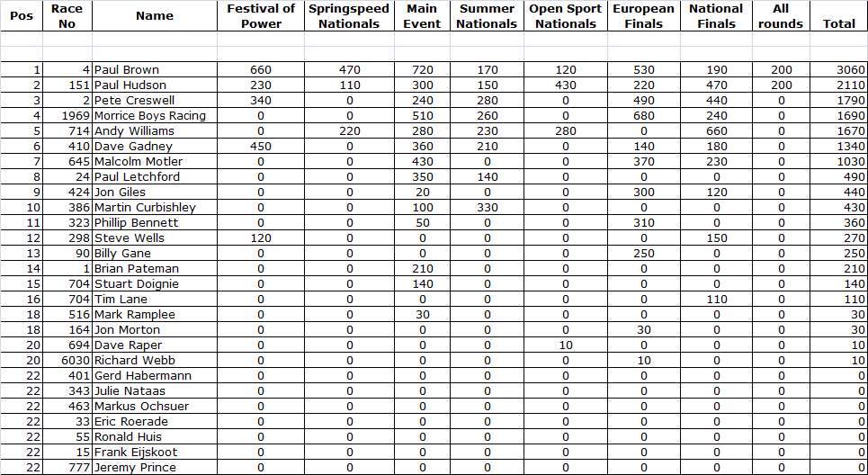Select the Jeremy Prince name cell
This screenshot has width=868, height=475.
click(x=155, y=467)
